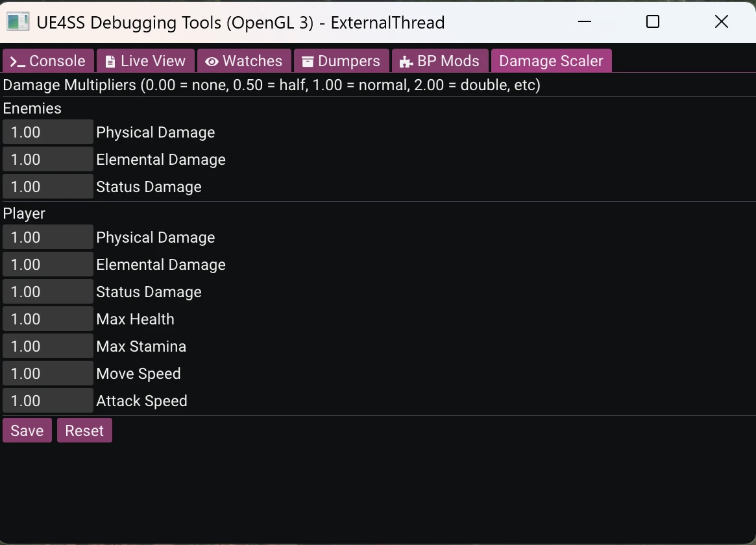Edit the Enemies Status Damage value field
Screen dimensions: 756x545
click(x=48, y=186)
